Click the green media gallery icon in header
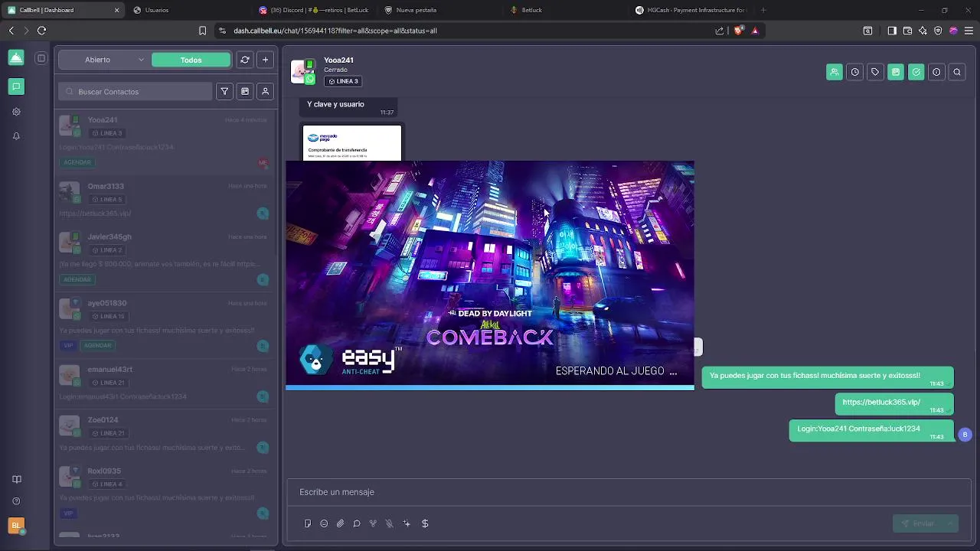This screenshot has height=551, width=980. pyautogui.click(x=896, y=72)
